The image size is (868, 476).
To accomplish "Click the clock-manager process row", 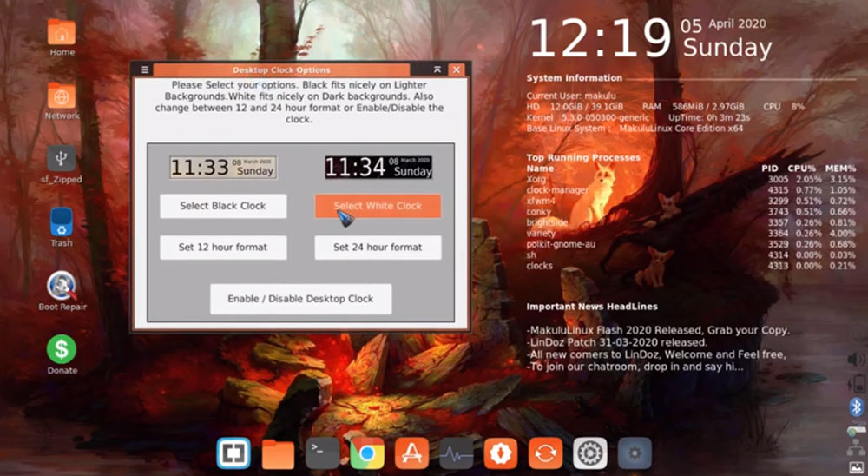I will coord(691,190).
